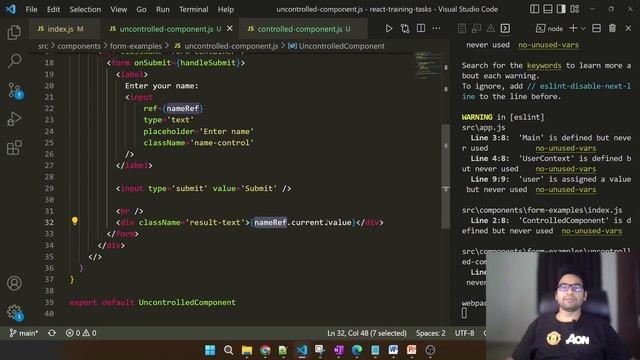This screenshot has width=640, height=360.
Task: Toggle the bottom panel visibility
Action: pos(548,9)
